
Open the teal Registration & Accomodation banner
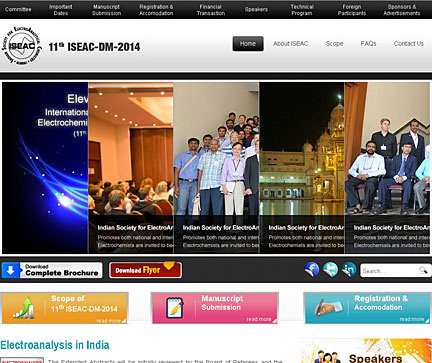tap(368, 308)
